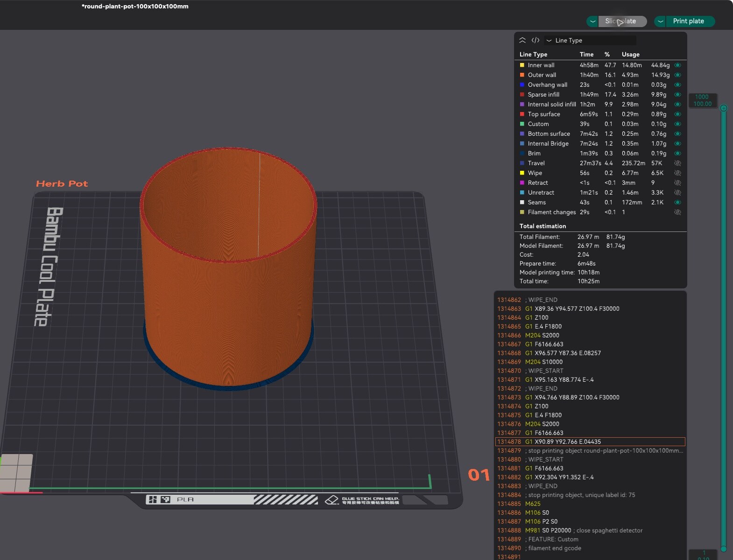The width and height of the screenshot is (733, 560).
Task: Click the Print plate button
Action: click(x=690, y=21)
